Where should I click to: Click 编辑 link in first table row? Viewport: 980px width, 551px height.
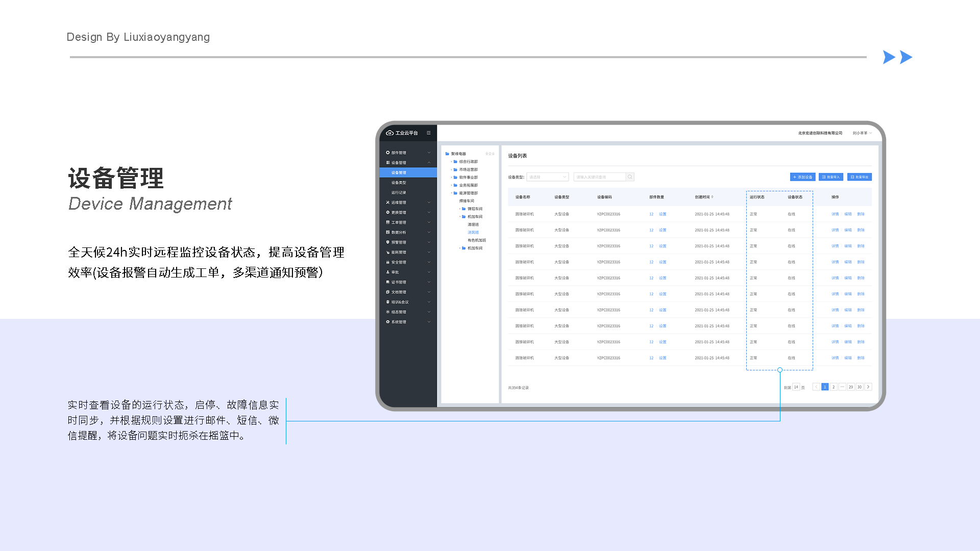tap(848, 214)
